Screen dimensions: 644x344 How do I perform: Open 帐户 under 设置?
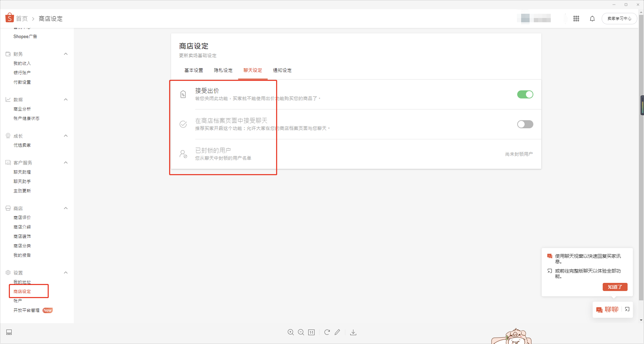click(x=18, y=301)
